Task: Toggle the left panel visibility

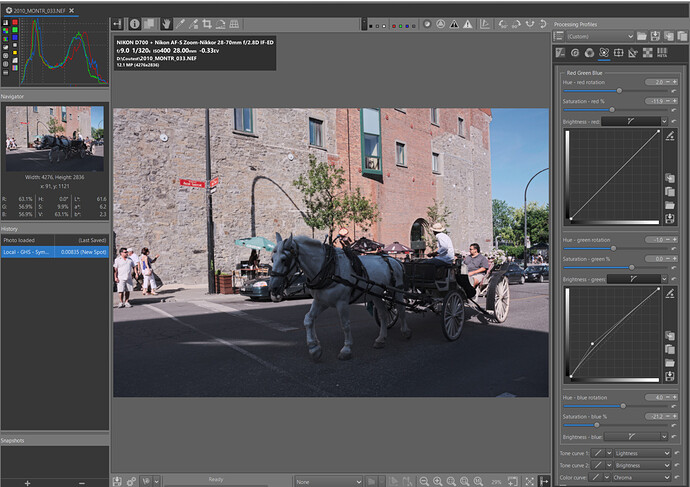Action: click(118, 23)
